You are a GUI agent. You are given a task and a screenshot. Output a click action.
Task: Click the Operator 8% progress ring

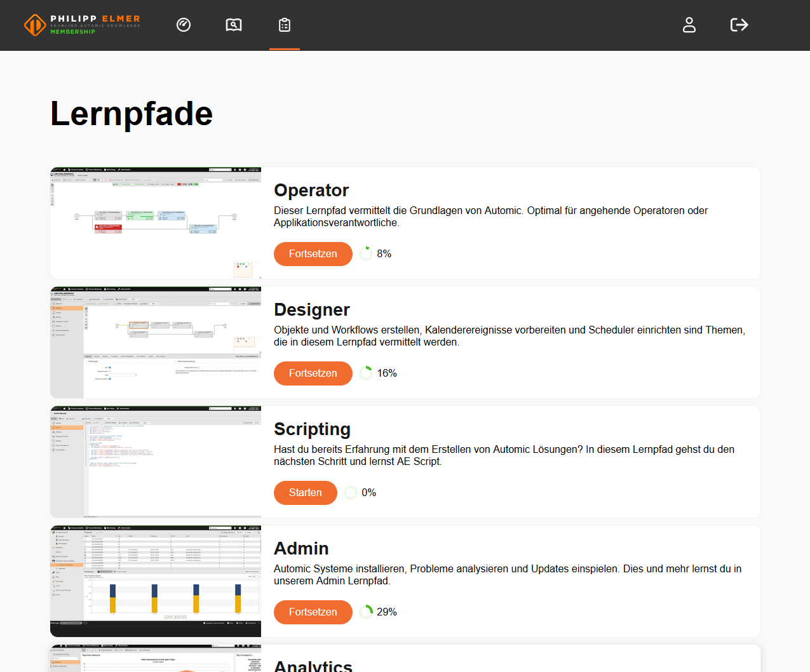(365, 253)
